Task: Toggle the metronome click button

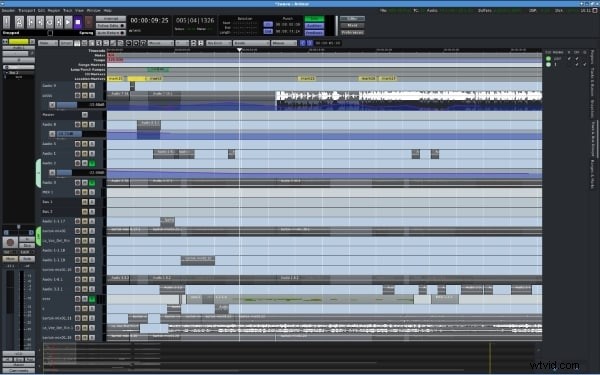Action: [20, 22]
